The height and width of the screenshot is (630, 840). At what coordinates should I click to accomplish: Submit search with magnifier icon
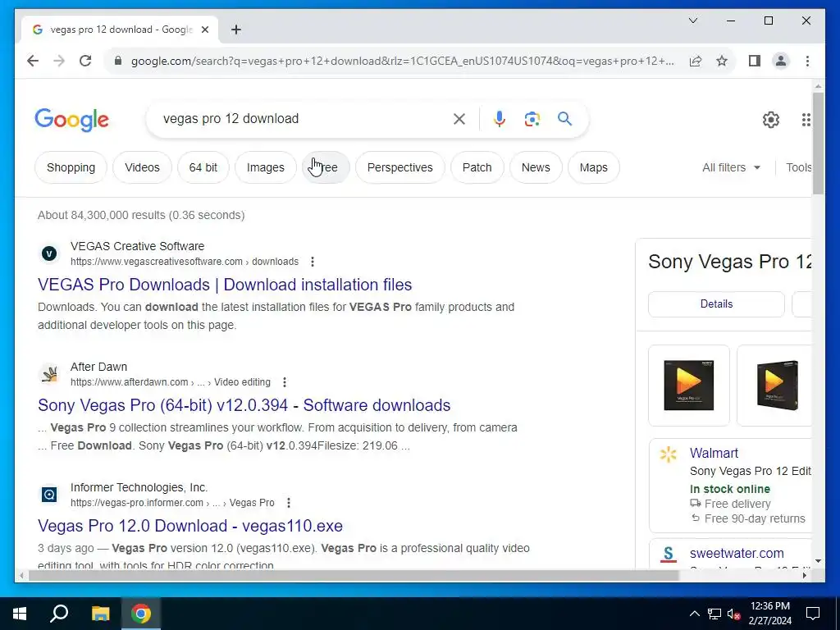tap(564, 119)
